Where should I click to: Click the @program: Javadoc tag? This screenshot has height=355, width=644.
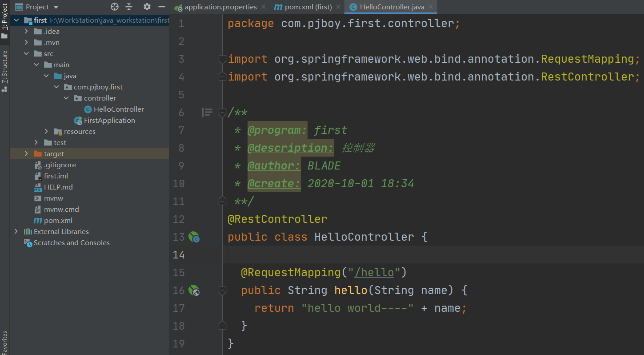click(277, 130)
